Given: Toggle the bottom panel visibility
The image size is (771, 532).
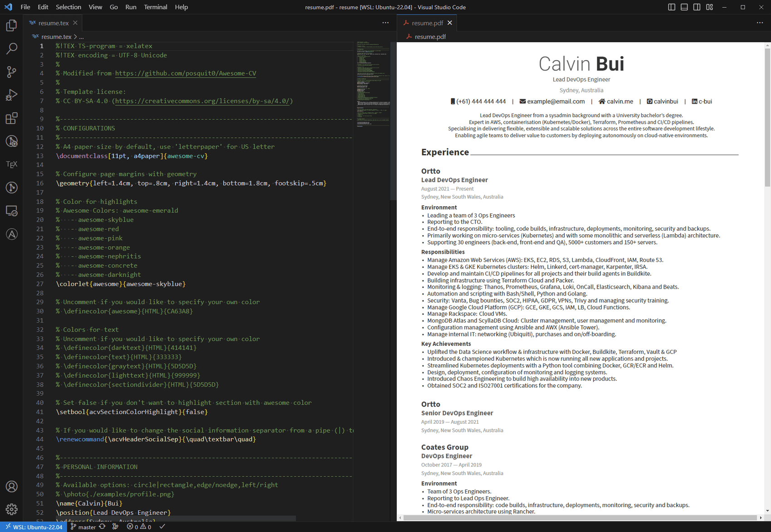Looking at the screenshot, I should point(684,7).
